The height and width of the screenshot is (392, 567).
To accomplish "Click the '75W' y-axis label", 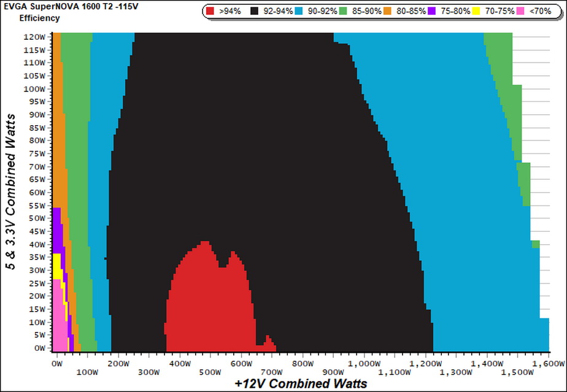I will click(37, 154).
